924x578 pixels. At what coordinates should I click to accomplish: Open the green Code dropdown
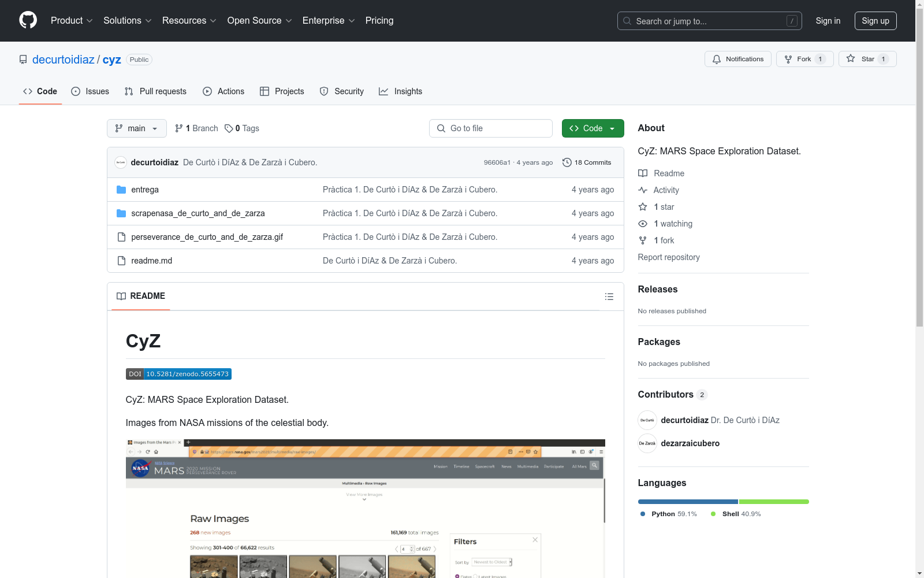(593, 128)
